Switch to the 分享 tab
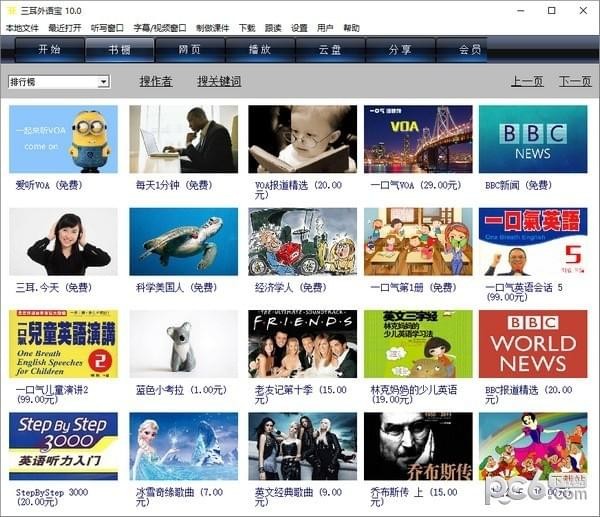The image size is (600, 517). point(400,50)
